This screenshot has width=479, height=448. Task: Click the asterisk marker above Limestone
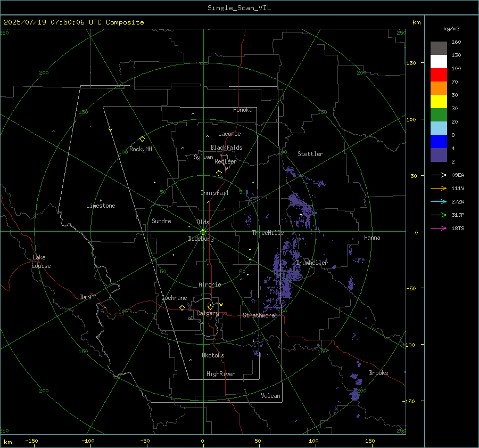pyautogui.click(x=101, y=201)
